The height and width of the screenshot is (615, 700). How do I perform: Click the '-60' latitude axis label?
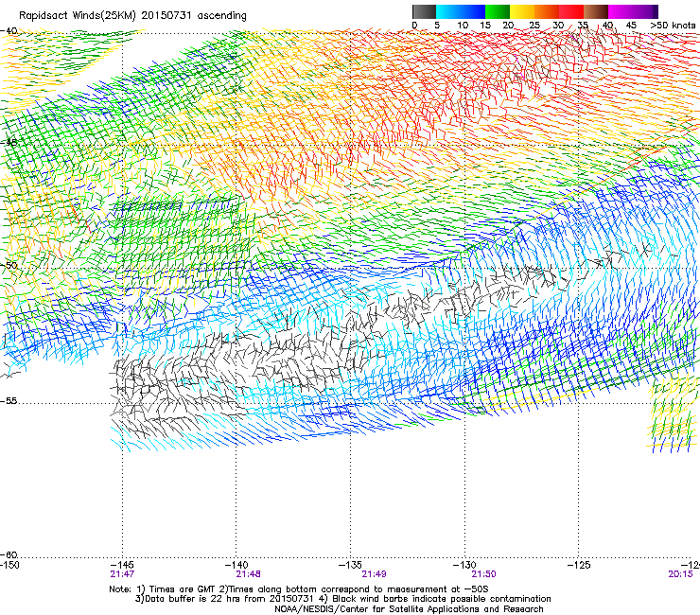click(x=9, y=555)
